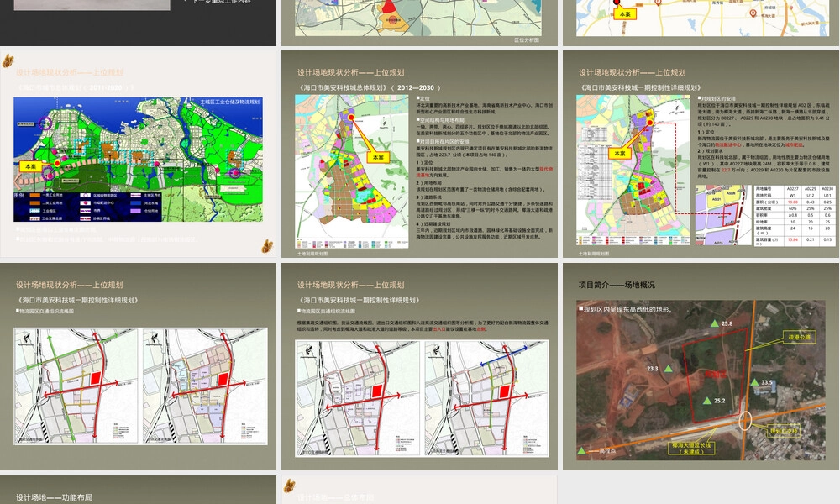Select the dark slide mentioning 下一步重点工作内容
Screen dimensions: 840x504
(x=139, y=23)
